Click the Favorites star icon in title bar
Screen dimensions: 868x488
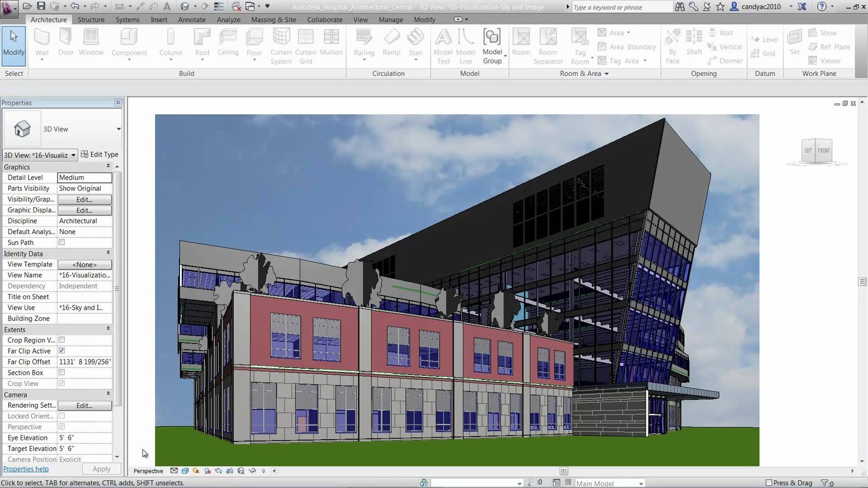(x=720, y=7)
